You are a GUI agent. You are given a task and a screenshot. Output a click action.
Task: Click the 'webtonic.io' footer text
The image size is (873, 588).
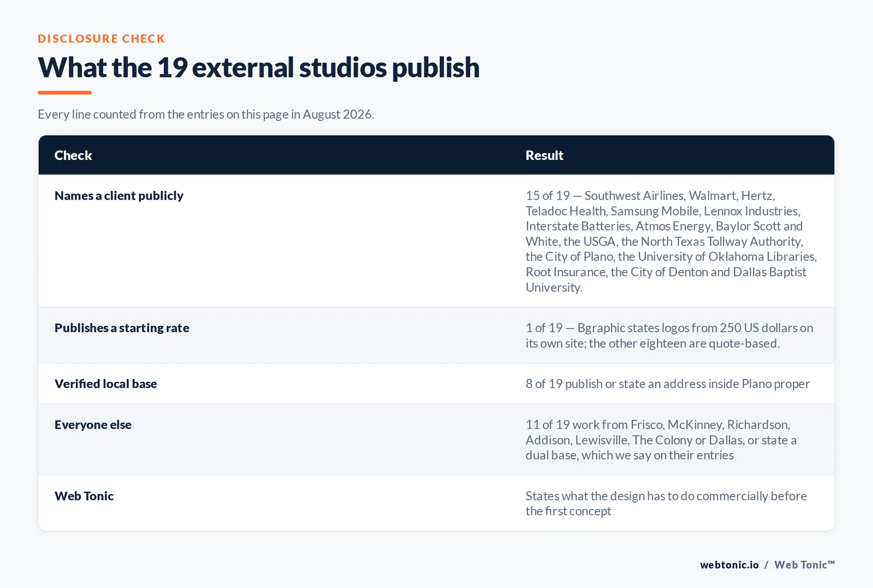point(730,565)
